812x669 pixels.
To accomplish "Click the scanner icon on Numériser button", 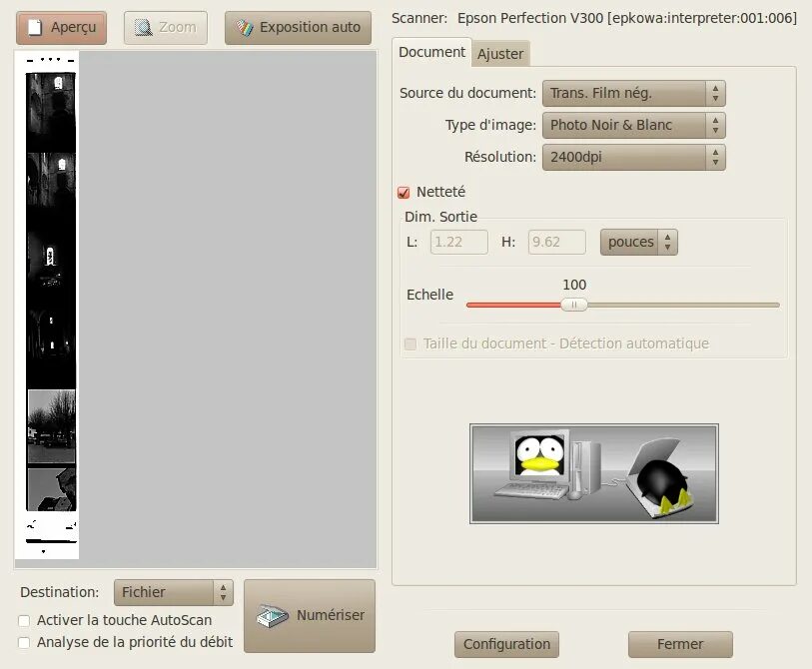I will tap(272, 615).
